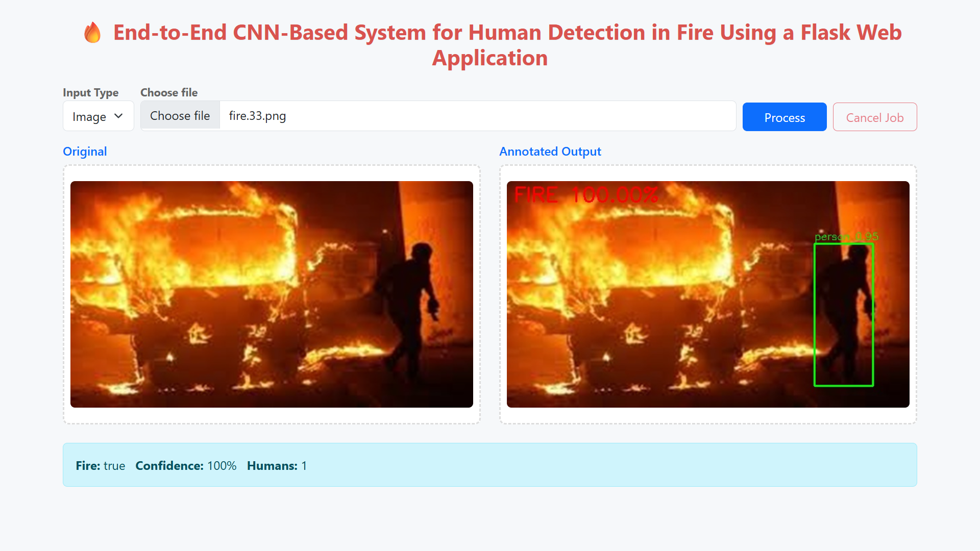
Task: Click the Cancel Job button
Action: [x=875, y=117]
